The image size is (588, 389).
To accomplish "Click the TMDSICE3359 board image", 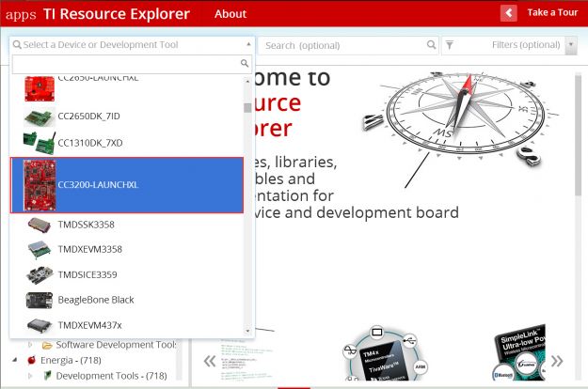I will [40, 275].
